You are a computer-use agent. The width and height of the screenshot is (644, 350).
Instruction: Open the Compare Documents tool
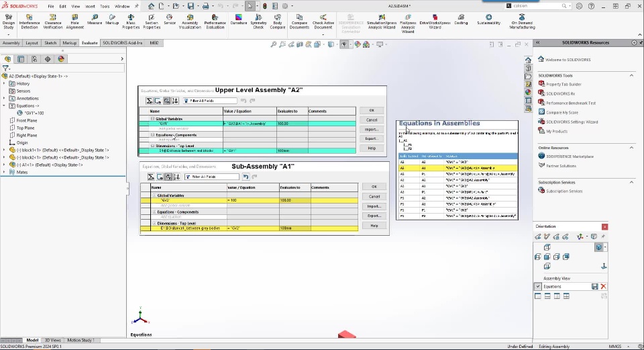tap(299, 21)
